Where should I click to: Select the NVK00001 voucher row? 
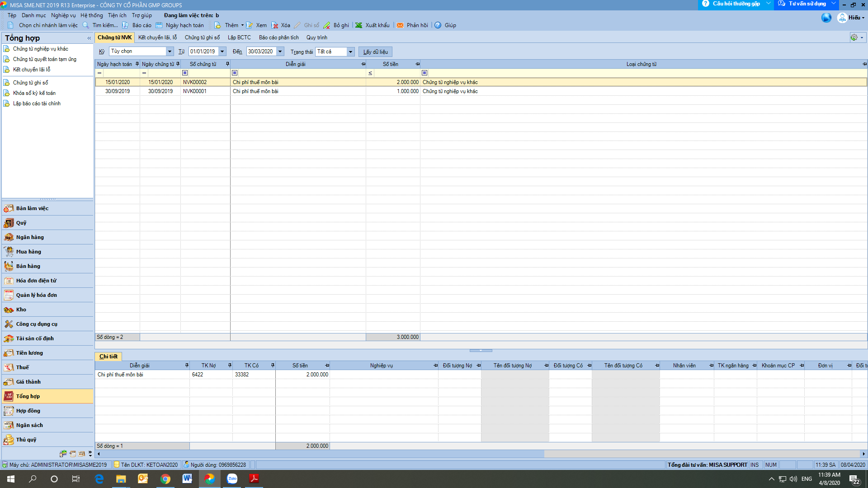point(195,91)
